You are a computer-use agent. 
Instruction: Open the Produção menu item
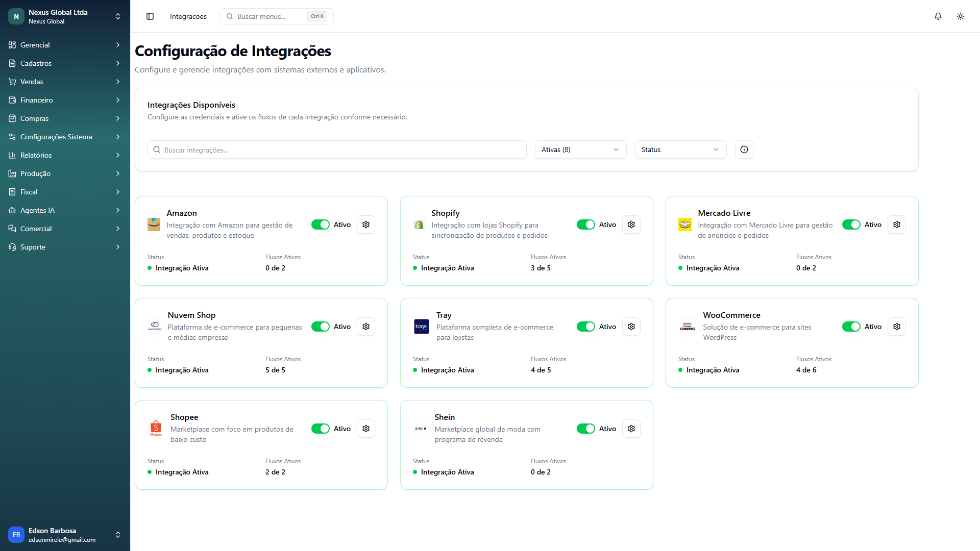65,173
